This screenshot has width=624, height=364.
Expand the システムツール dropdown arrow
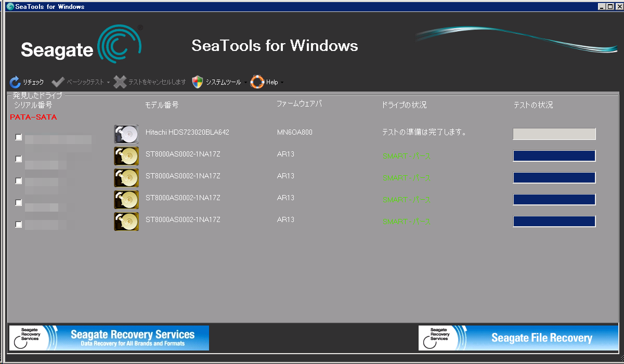pyautogui.click(x=245, y=83)
